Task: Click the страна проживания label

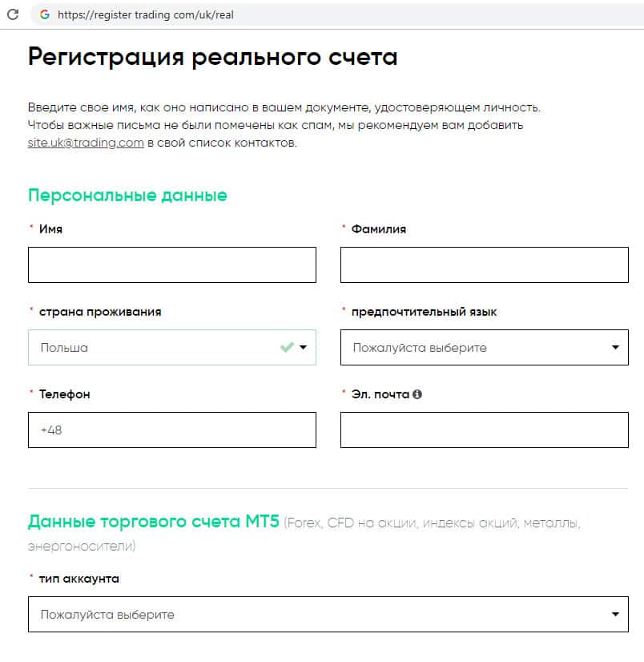Action: [100, 312]
